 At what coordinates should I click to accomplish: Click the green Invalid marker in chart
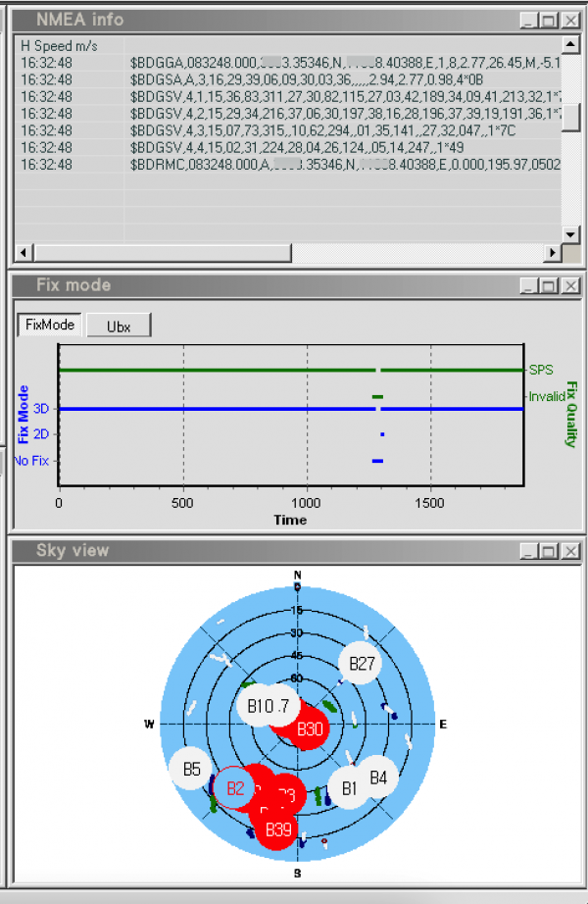(377, 397)
